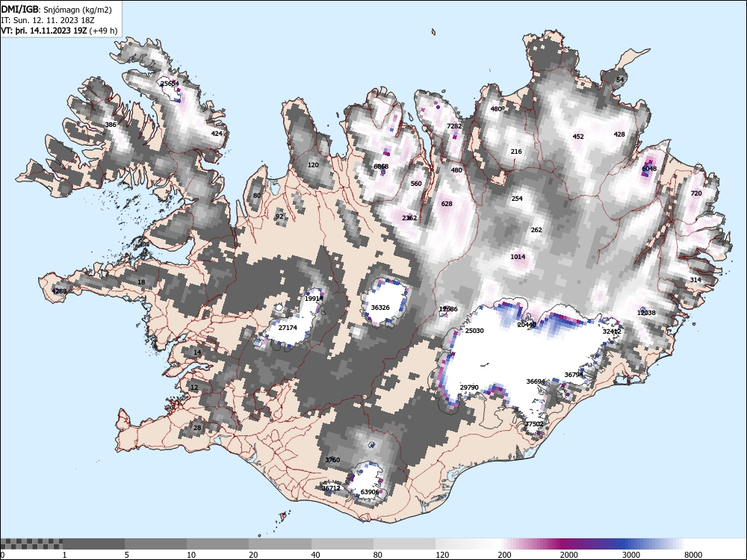Click the 3760 snow value label

(332, 460)
